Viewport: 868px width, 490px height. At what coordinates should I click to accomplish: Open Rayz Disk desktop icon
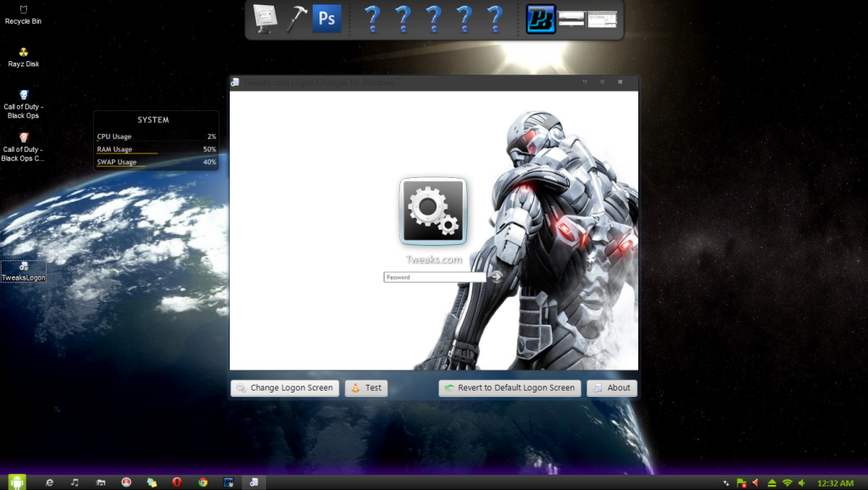pyautogui.click(x=23, y=56)
